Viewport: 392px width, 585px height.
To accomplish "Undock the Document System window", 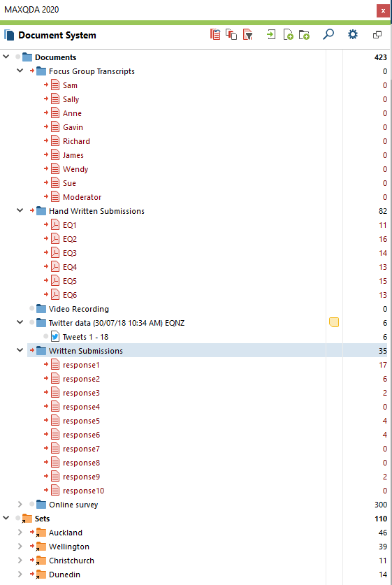I will click(377, 35).
